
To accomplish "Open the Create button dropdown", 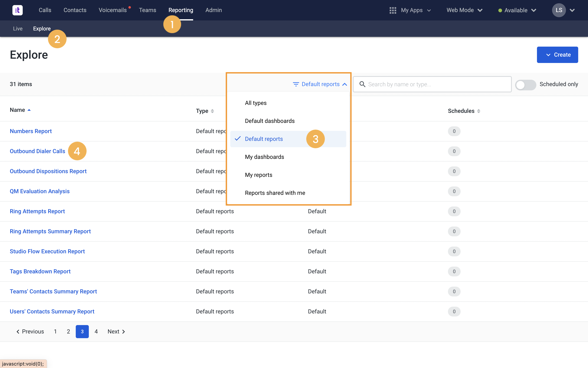I will tap(557, 55).
